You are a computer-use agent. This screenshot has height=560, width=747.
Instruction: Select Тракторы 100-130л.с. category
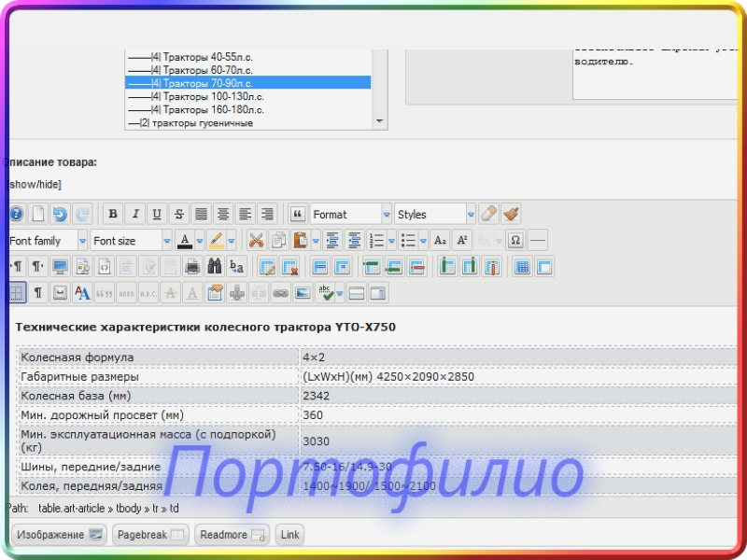tap(247, 97)
